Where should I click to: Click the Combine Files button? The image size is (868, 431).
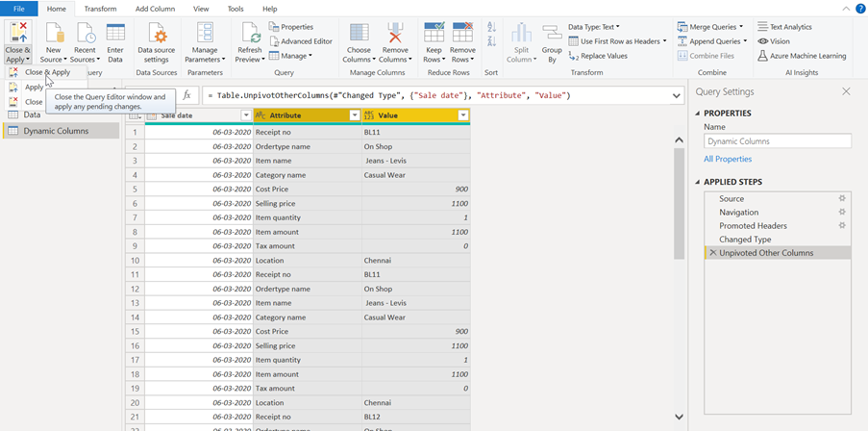pyautogui.click(x=706, y=56)
